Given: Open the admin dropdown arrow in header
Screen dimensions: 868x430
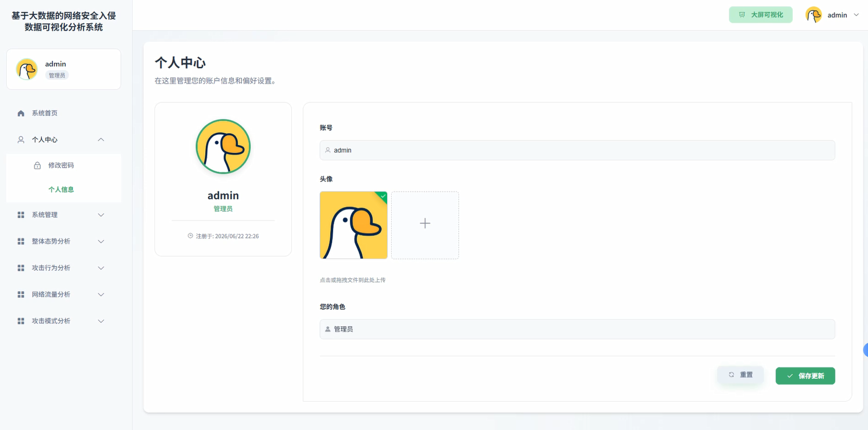Looking at the screenshot, I should (856, 15).
